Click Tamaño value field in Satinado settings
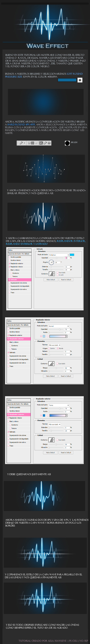Viewport: 90px width, 644px height. pyautogui.click(x=67, y=270)
